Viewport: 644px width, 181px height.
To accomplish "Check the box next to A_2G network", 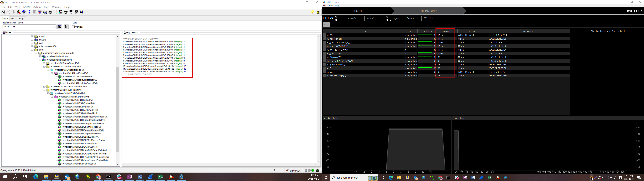I will (325, 35).
